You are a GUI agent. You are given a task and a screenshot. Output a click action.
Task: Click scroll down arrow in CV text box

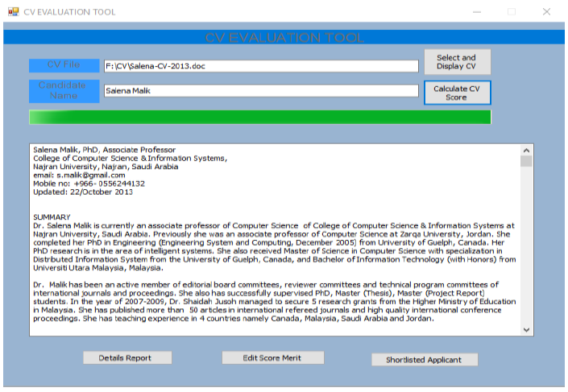526,330
